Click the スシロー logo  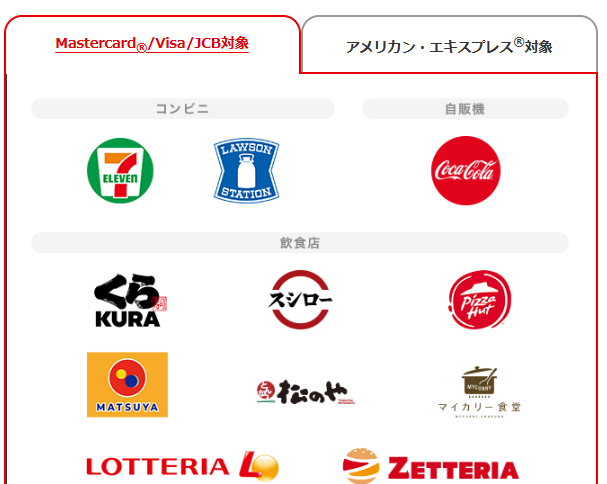click(x=300, y=300)
